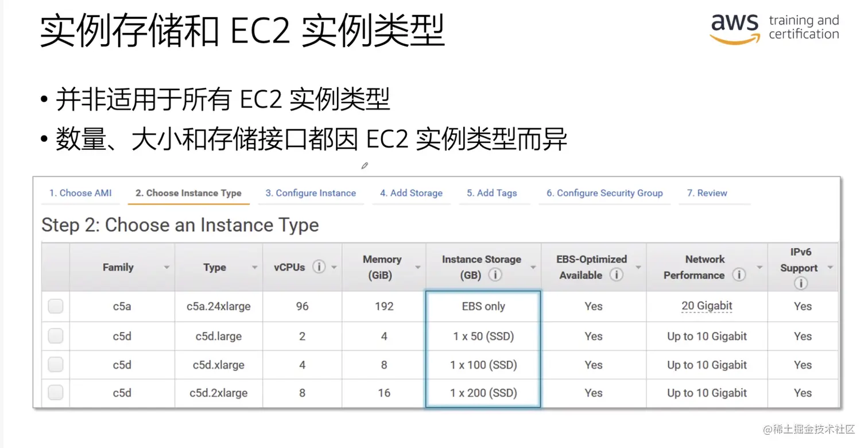Click the 1 x 200 (SSD) storage cell
868x448 pixels.
tap(483, 393)
